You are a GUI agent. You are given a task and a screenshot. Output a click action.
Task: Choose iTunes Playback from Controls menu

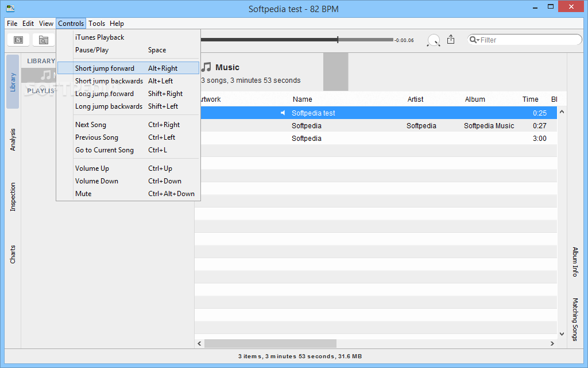pyautogui.click(x=128, y=37)
